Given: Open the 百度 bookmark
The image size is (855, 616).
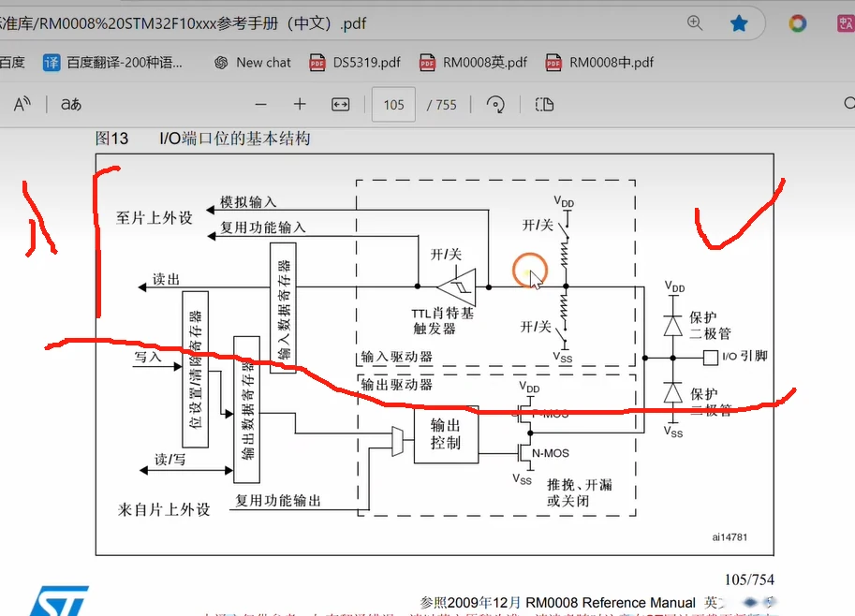Looking at the screenshot, I should (12, 63).
